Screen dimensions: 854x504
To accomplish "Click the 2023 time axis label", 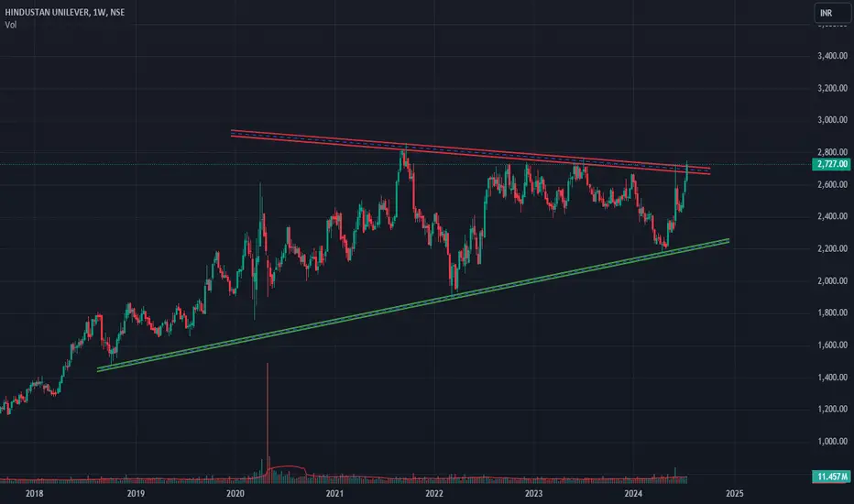I will point(533,494).
